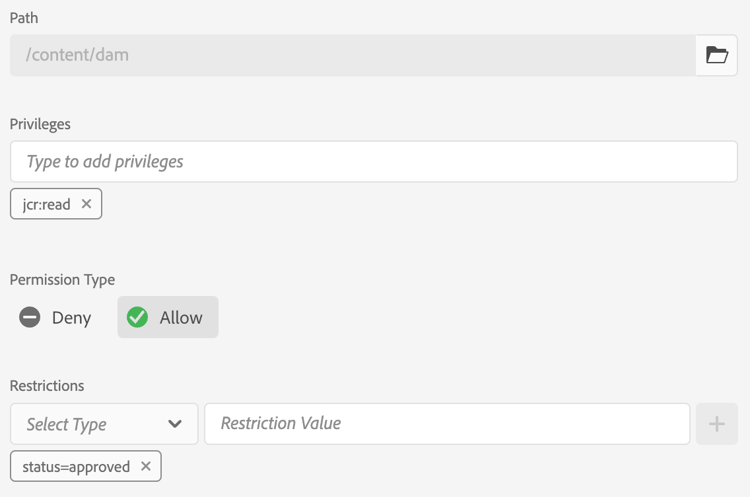Click the green checkmark Allow icon
The image size is (750, 497).
point(137,317)
